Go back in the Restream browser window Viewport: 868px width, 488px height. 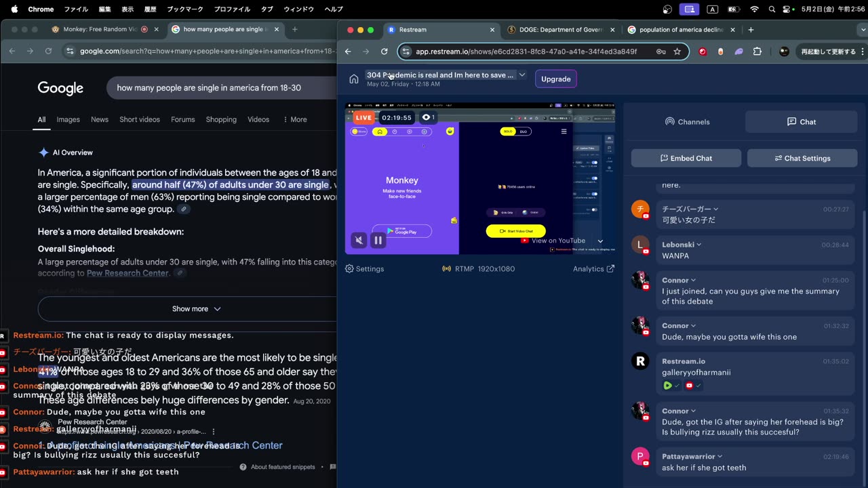[x=348, y=52]
